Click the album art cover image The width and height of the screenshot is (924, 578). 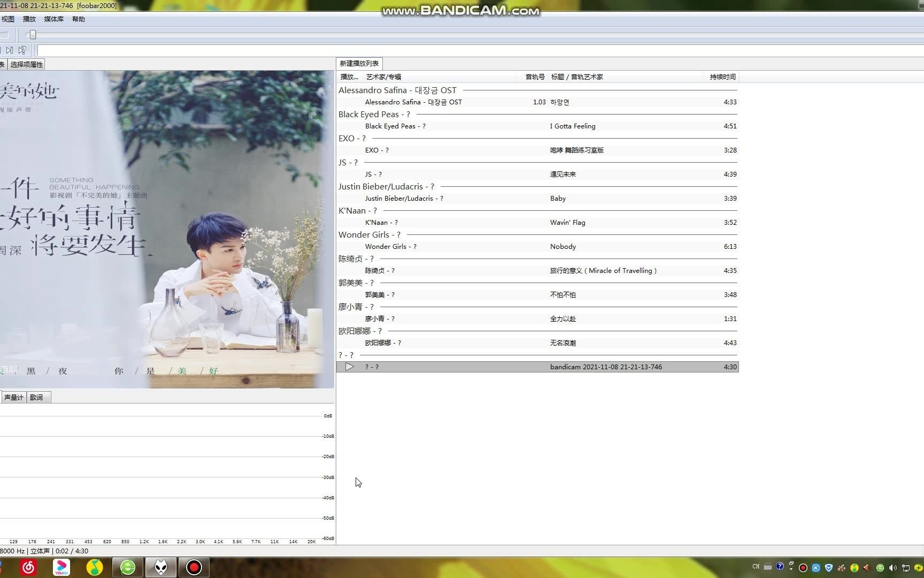[167, 229]
